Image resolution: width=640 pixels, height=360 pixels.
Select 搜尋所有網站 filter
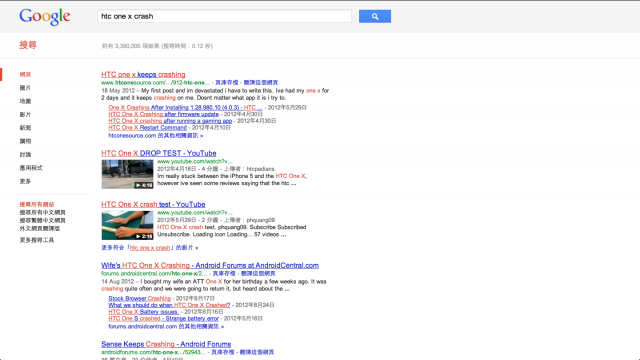click(37, 204)
